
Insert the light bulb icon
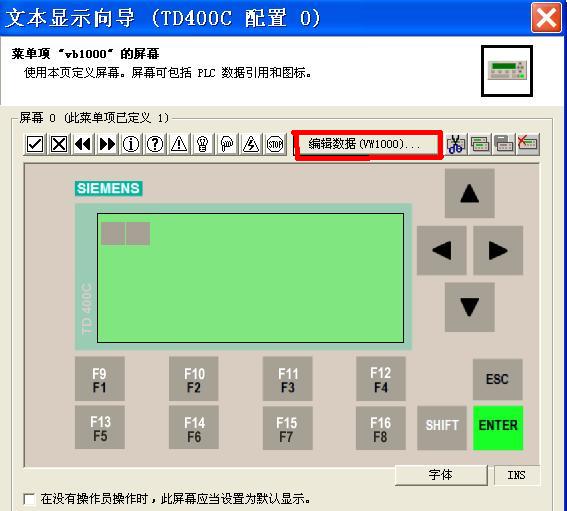click(x=203, y=144)
